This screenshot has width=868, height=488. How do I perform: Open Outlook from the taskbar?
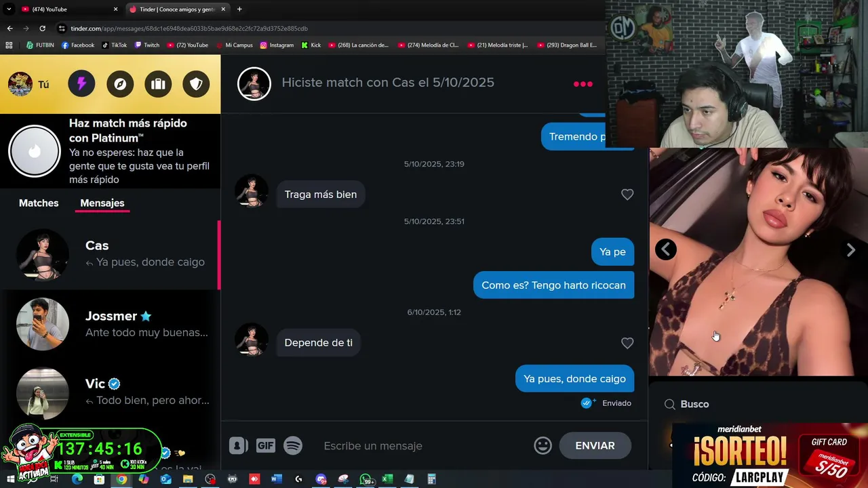[165, 479]
